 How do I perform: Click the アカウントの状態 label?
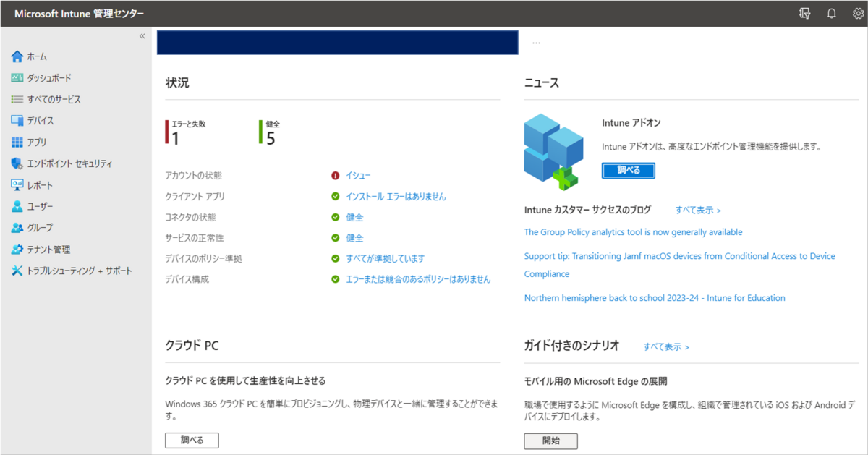click(x=193, y=176)
